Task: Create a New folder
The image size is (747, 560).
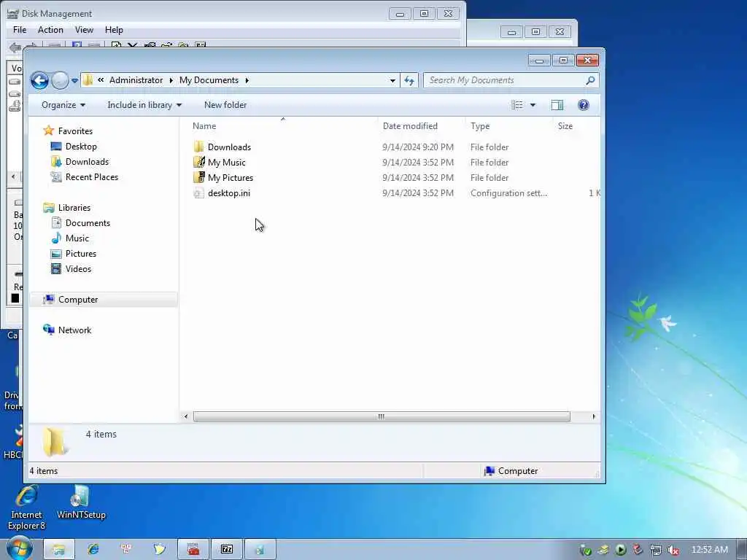Action: coord(225,105)
